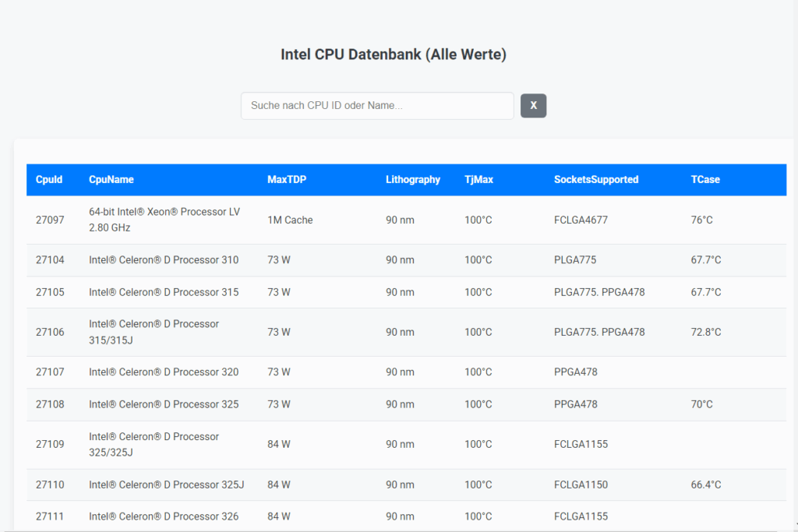Click the page title Intel CPU Datenbank
798x532 pixels.
coord(394,55)
